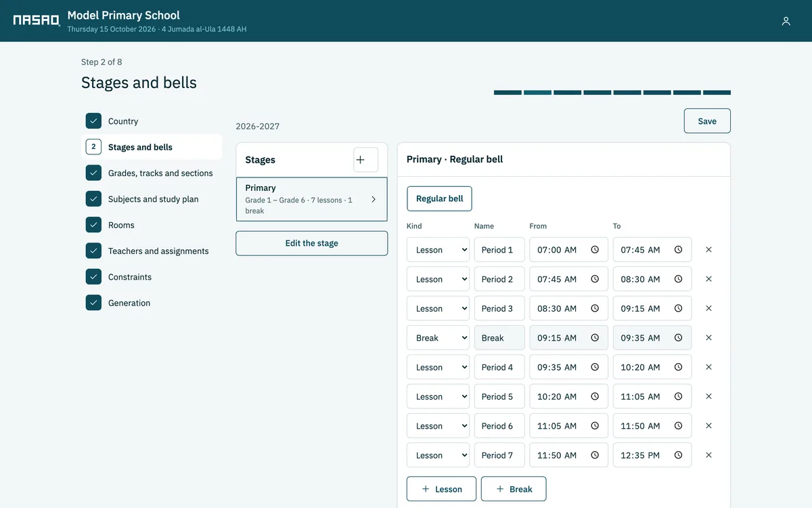Screen dimensions: 812x508
Task: Open Kind dropdown for Period 1
Action: tap(438, 250)
